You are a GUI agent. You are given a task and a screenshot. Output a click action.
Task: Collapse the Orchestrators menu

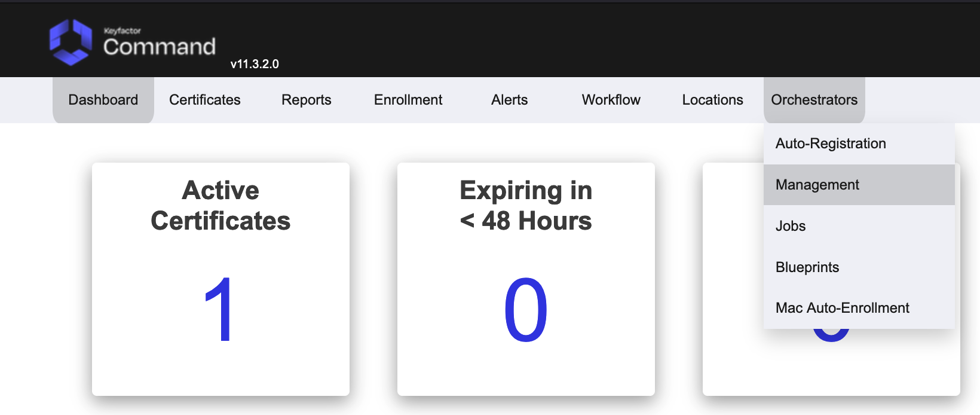click(x=814, y=100)
